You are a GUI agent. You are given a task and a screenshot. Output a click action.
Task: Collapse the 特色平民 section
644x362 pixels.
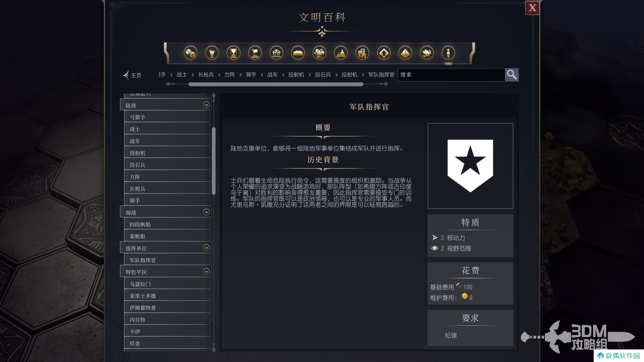206,272
